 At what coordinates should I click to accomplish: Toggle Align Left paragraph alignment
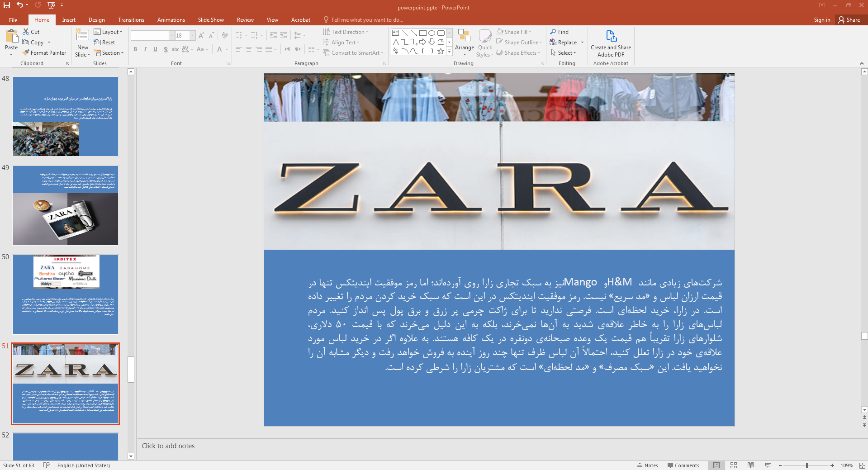pyautogui.click(x=239, y=49)
